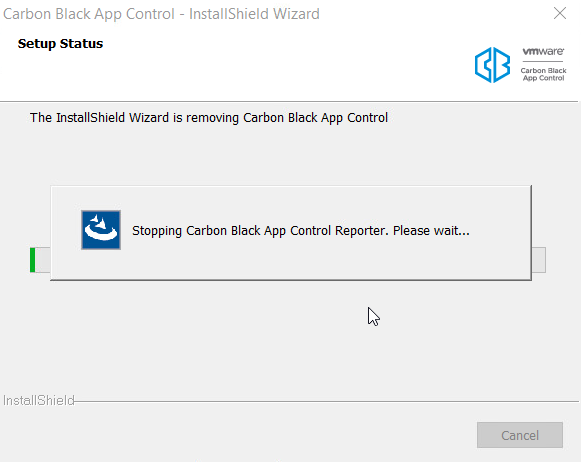Click the 'Carbon Black App Control' text under vmware
Viewport: 581px width, 462px height.
tap(543, 74)
